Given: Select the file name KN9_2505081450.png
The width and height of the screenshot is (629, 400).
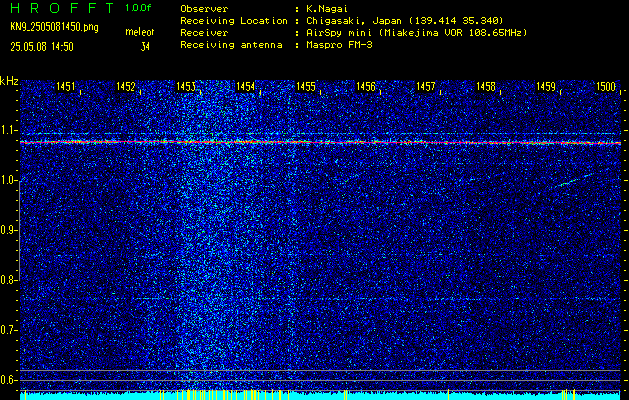Looking at the screenshot, I should click(54, 27).
